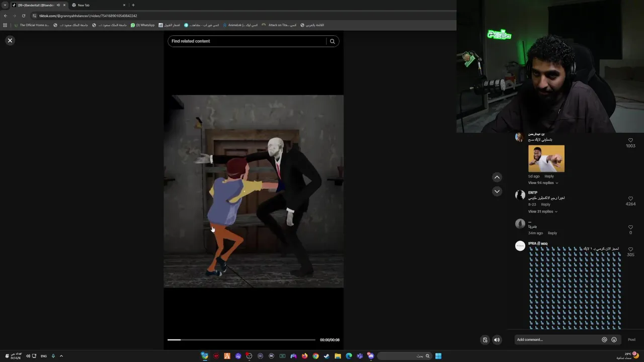Viewport: 644px width, 362px height.
Task: Open the tab search dropdown arrow
Action: pos(5,5)
